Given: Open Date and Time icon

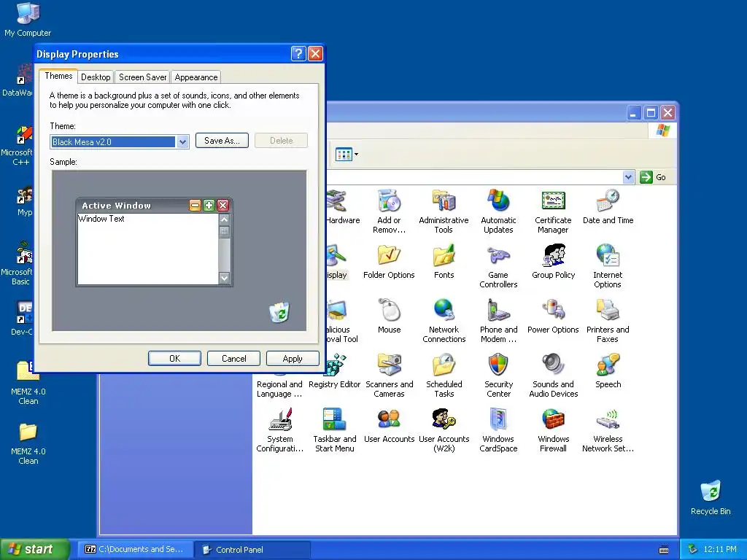Looking at the screenshot, I should (608, 206).
